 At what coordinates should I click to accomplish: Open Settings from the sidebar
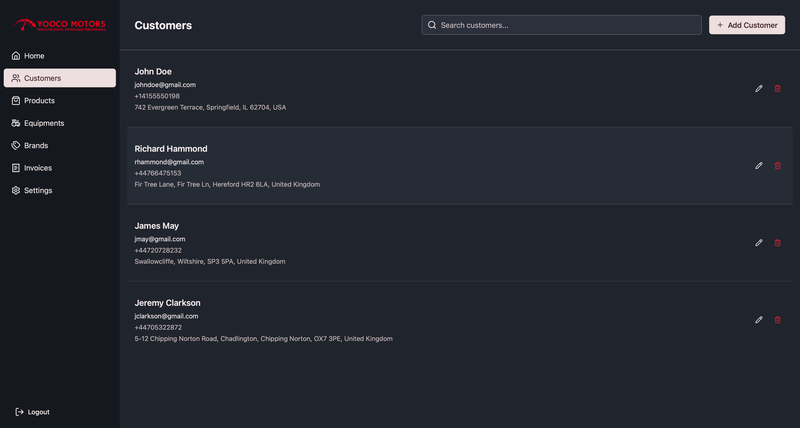[38, 190]
